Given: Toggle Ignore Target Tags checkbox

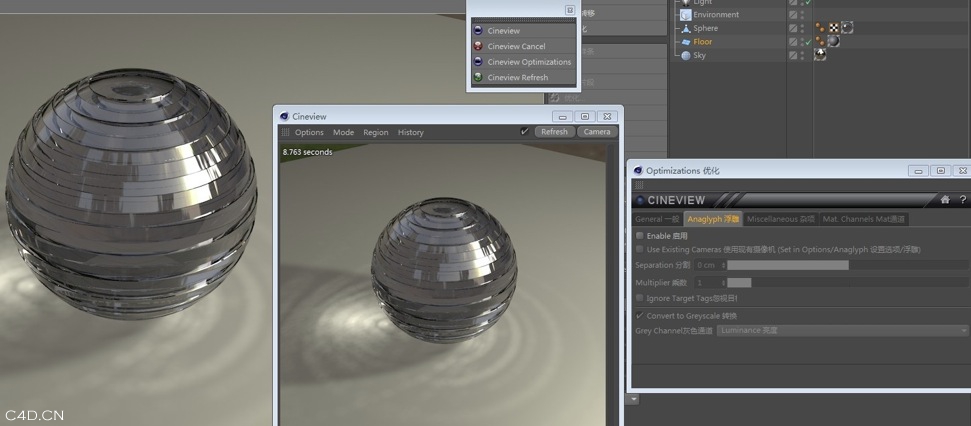Looking at the screenshot, I should (640, 298).
